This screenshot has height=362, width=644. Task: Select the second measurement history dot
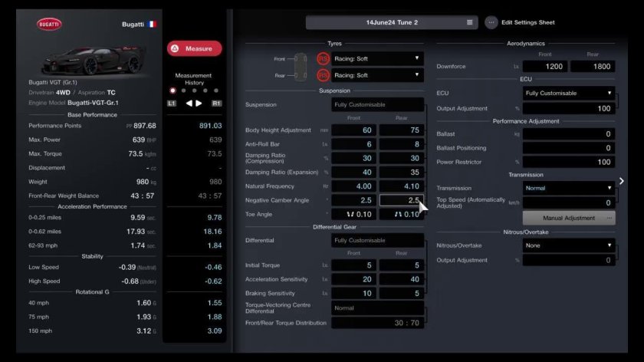tap(183, 90)
